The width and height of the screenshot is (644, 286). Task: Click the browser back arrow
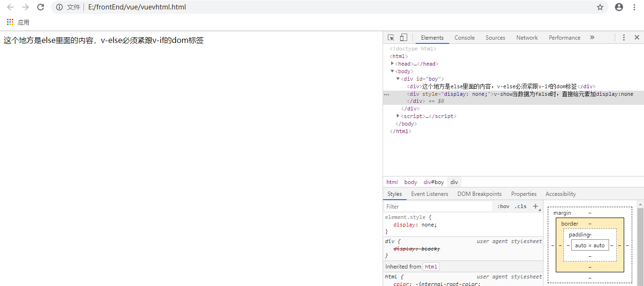click(10, 7)
